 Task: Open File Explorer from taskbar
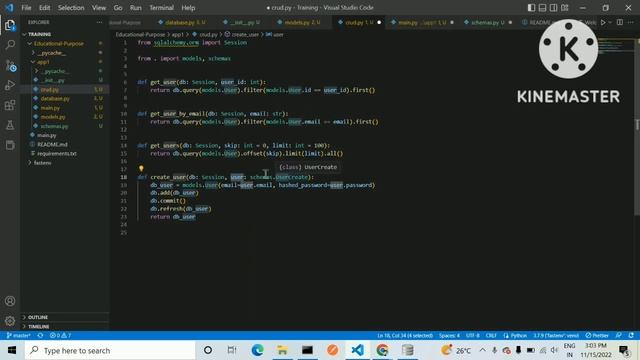(282, 350)
